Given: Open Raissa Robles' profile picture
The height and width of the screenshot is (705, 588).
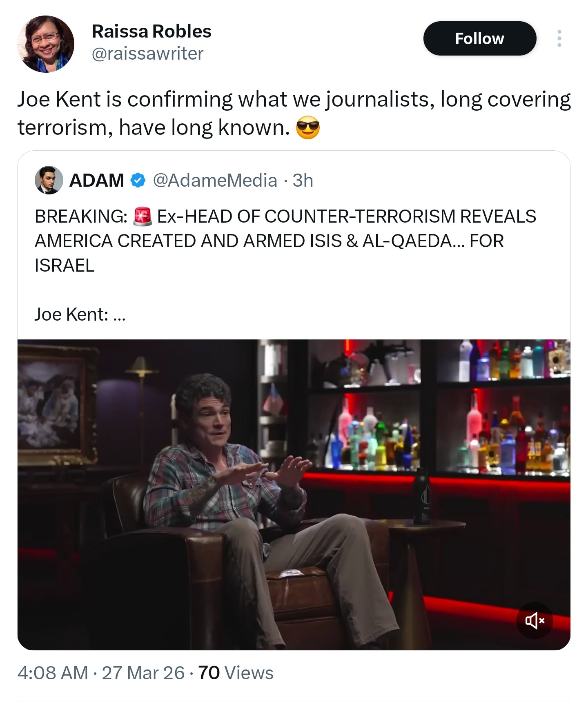Looking at the screenshot, I should 46,44.
